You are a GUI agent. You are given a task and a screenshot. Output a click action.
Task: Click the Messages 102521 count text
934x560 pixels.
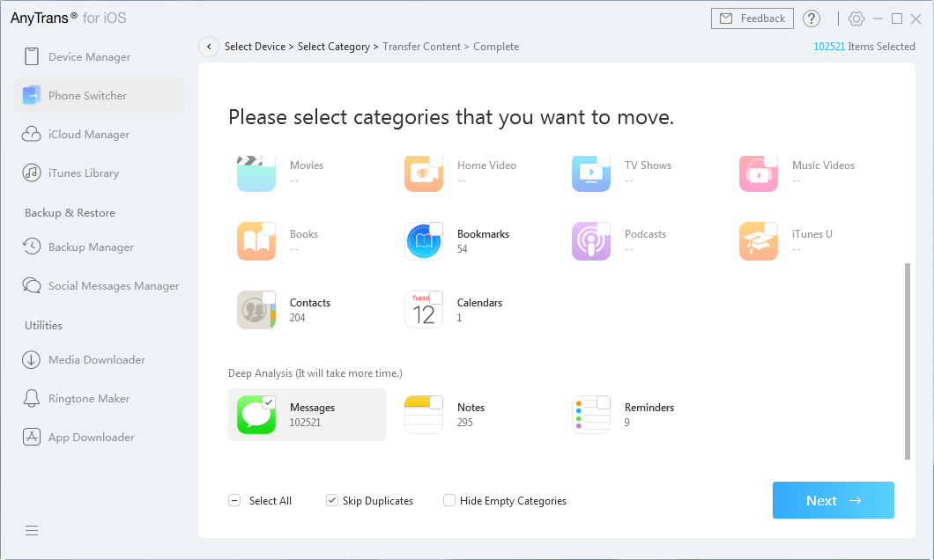coord(305,423)
